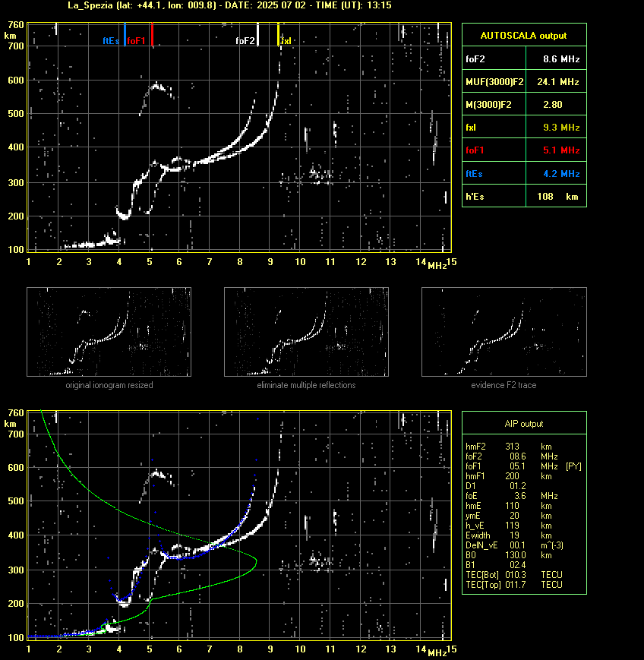Select the hmF2 313 km row
The image size is (644, 660).
(x=509, y=447)
